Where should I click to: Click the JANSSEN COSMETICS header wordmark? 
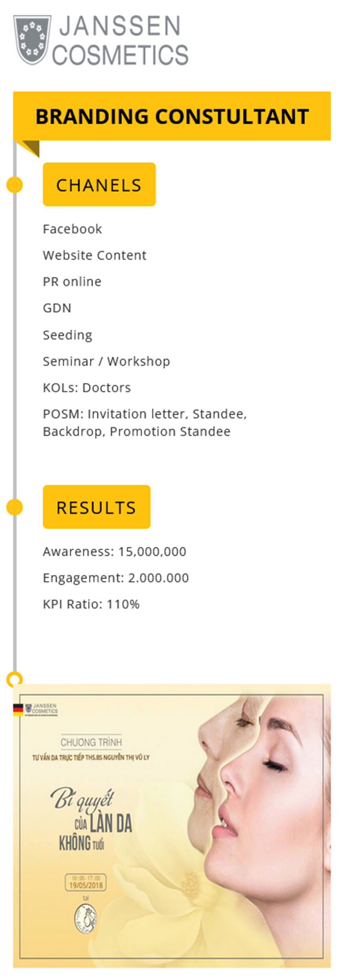[120, 40]
